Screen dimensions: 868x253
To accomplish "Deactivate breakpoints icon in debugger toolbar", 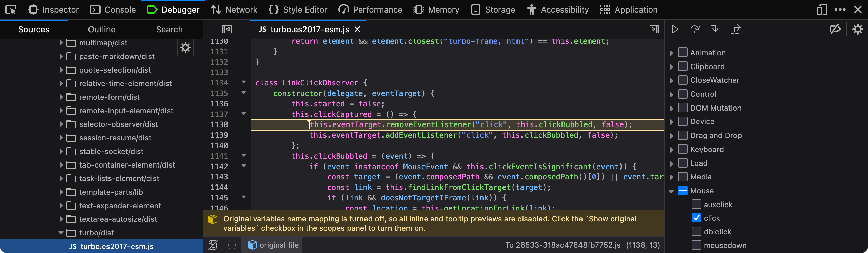I will 835,30.
